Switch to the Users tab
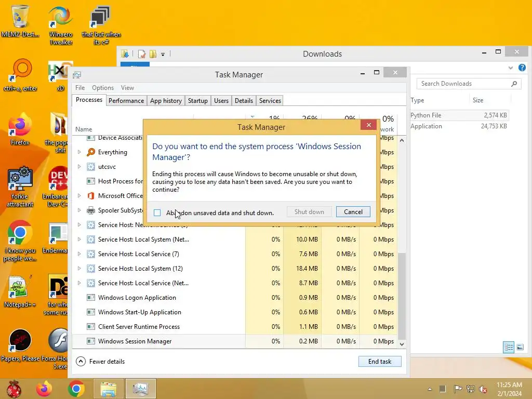The height and width of the screenshot is (399, 532). [x=221, y=101]
